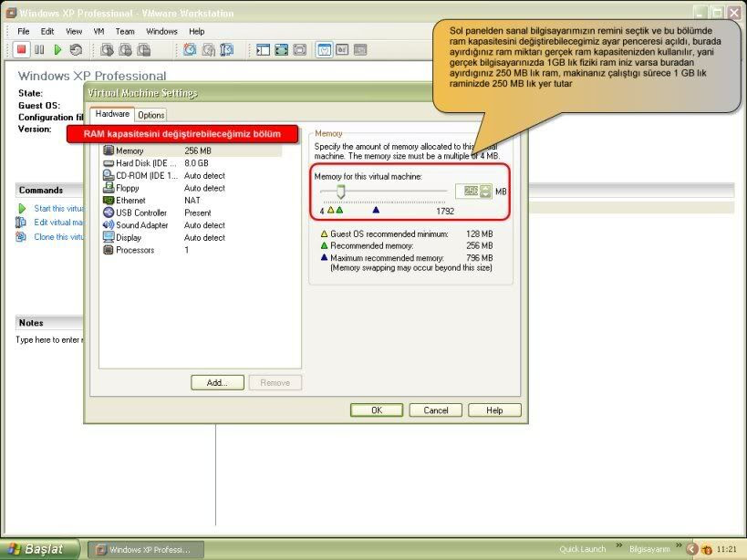
Task: Click the red Power Off toolbar icon
Action: pos(21,49)
